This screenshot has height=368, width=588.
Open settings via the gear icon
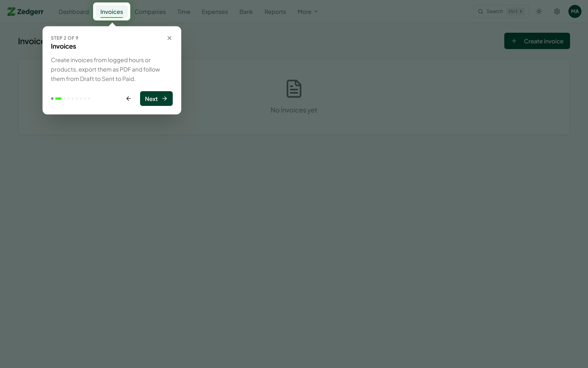557,11
